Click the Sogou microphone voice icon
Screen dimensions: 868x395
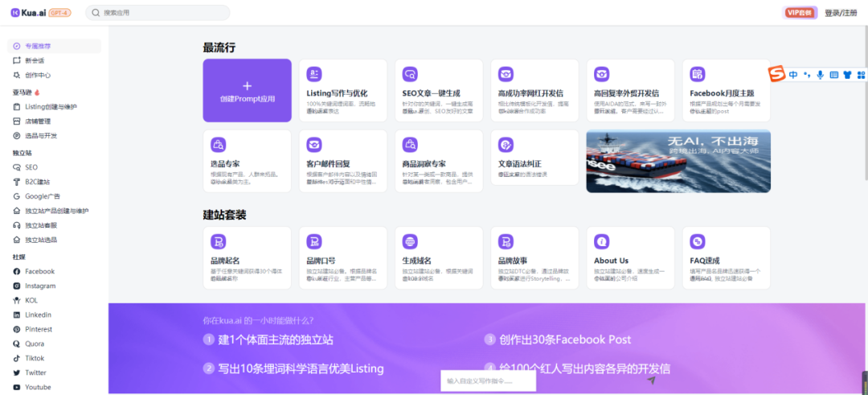(x=821, y=75)
